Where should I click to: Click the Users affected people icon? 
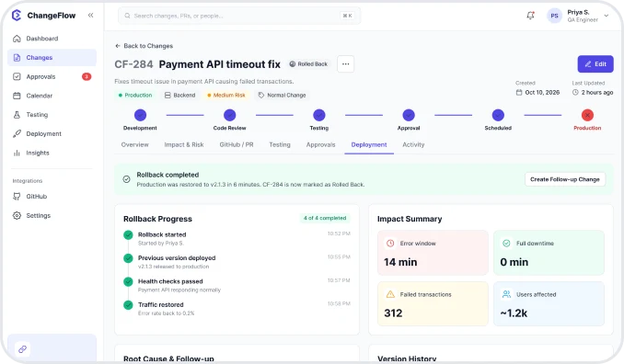[x=506, y=294]
